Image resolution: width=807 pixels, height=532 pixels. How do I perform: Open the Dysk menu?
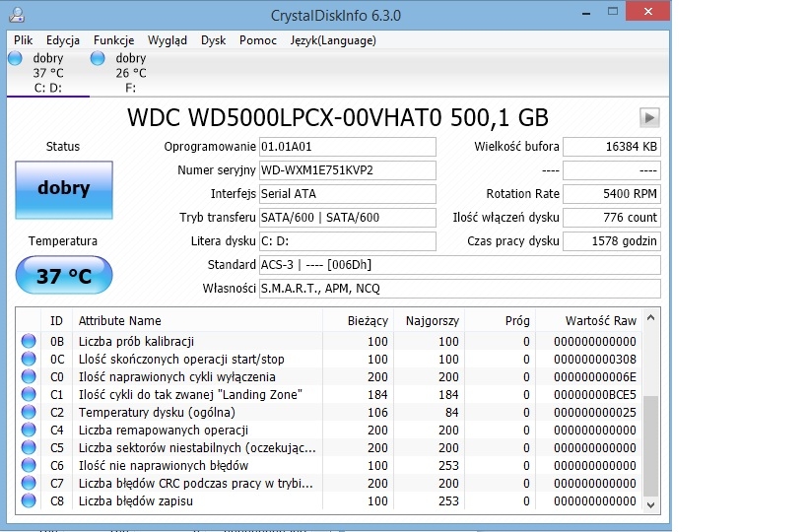[213, 40]
